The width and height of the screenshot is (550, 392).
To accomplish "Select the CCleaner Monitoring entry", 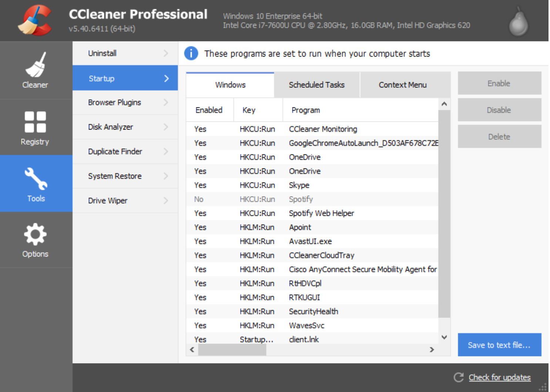I will [x=312, y=129].
